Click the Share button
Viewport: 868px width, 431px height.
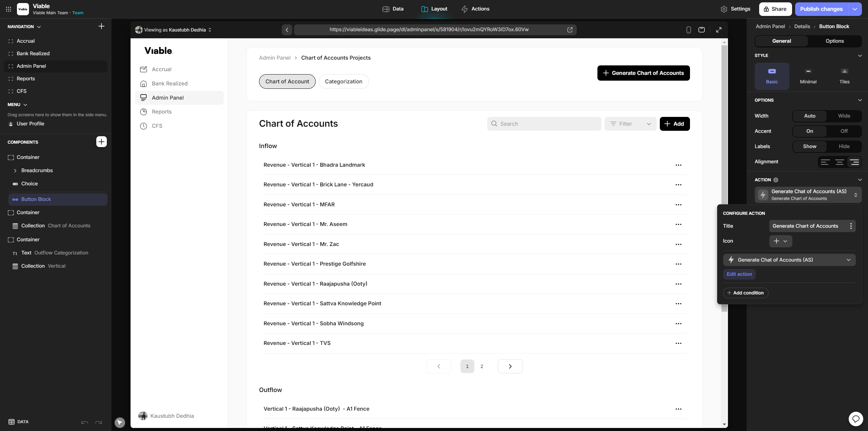[x=775, y=9]
